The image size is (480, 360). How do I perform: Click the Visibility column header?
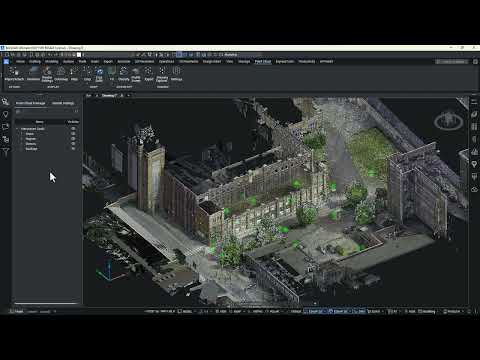point(73,122)
